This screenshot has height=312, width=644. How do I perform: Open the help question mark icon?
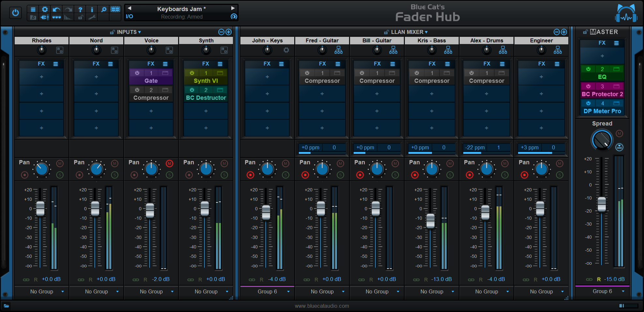tap(80, 9)
